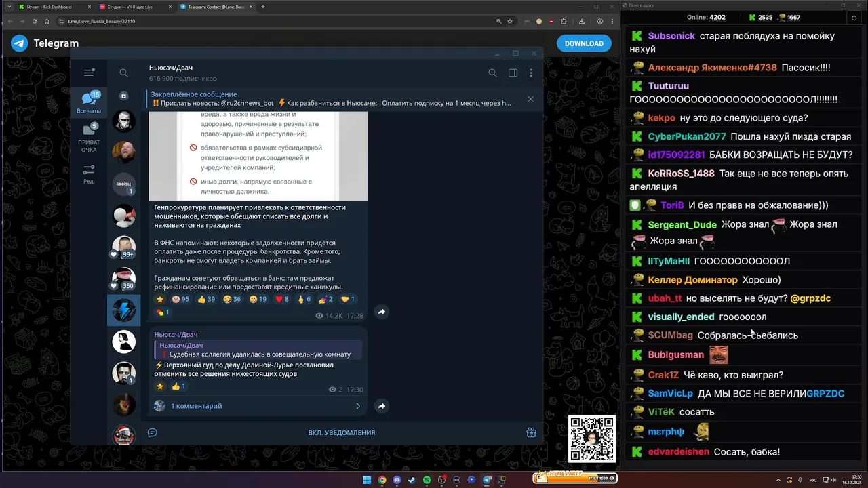Toggle the 😐 19 reaction

click(258, 299)
